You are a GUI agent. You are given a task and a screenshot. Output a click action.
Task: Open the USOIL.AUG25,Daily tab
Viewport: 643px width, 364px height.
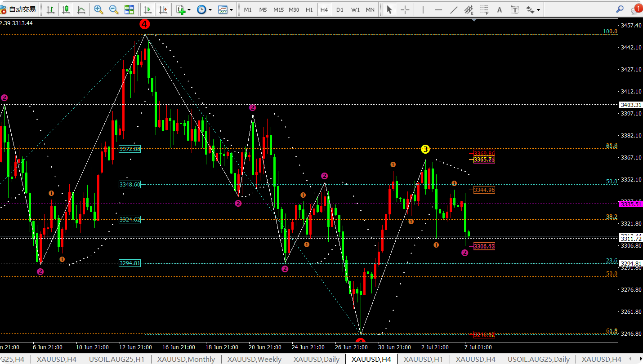pyautogui.click(x=539, y=359)
